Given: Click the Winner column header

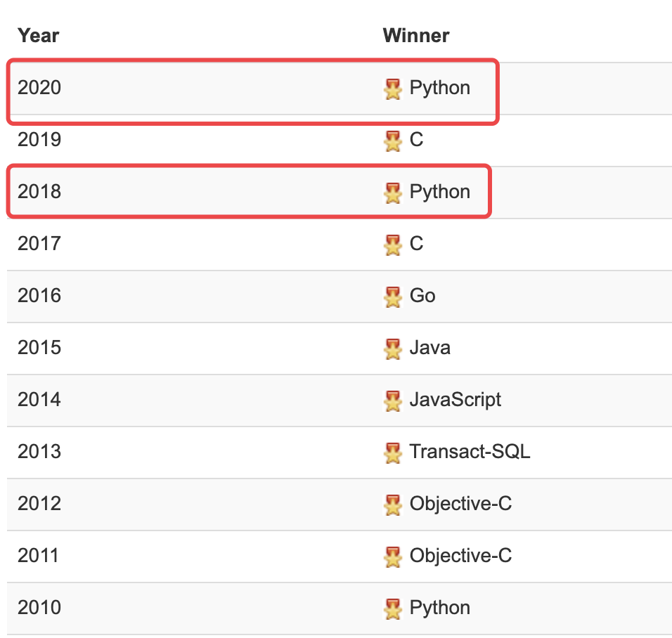Looking at the screenshot, I should pyautogui.click(x=416, y=36).
